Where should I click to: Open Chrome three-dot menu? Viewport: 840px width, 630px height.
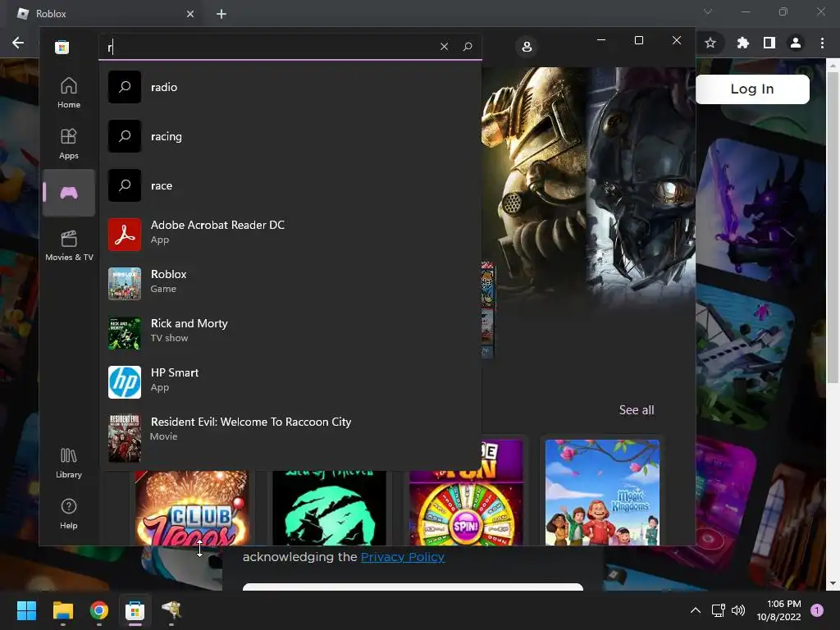(x=822, y=43)
